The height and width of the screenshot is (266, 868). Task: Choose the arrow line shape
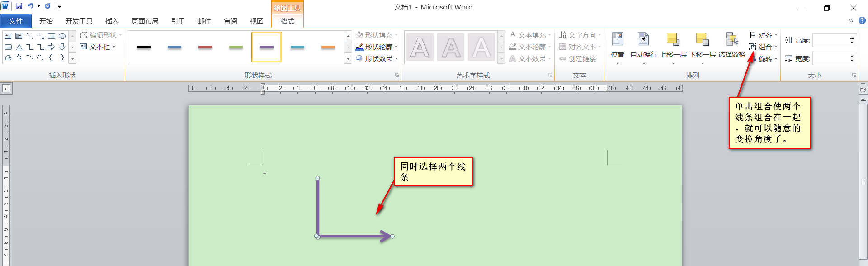pos(41,36)
